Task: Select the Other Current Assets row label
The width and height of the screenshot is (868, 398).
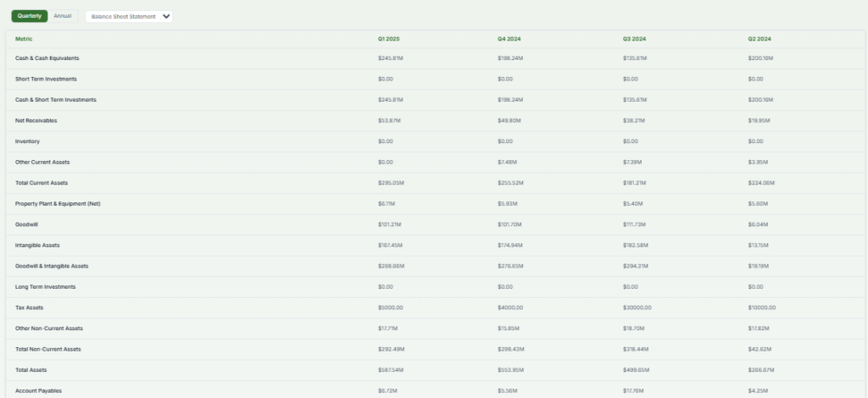Action: click(42, 162)
